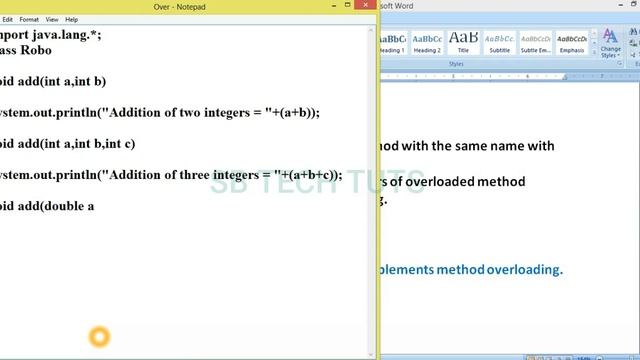Click the Find binoculars icon in Word
Image resolution: width=640 pixels, height=360 pixels.
633,32
